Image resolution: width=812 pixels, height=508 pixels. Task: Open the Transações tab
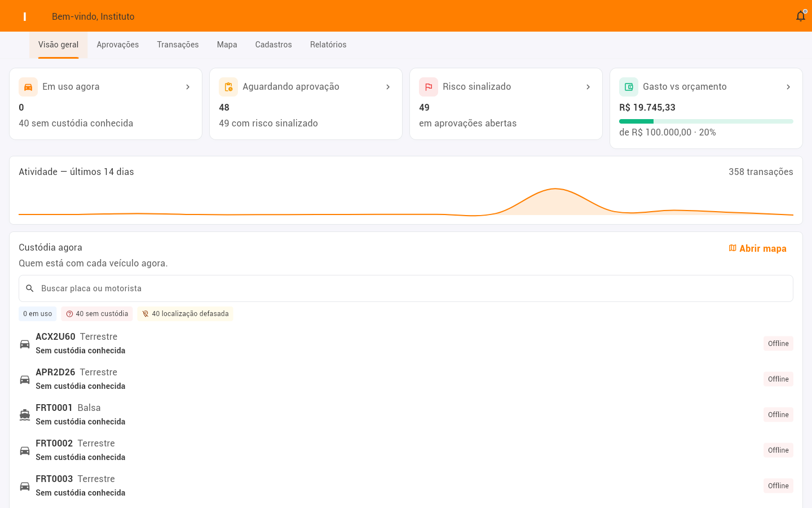178,45
